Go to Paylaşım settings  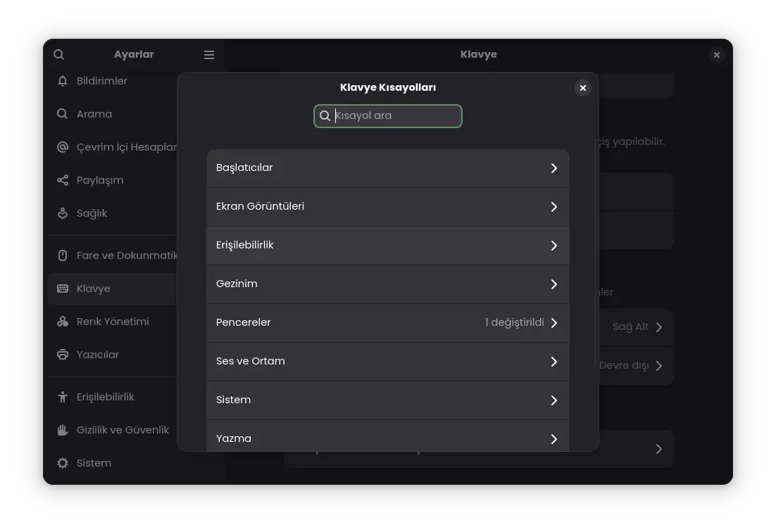(x=113, y=180)
